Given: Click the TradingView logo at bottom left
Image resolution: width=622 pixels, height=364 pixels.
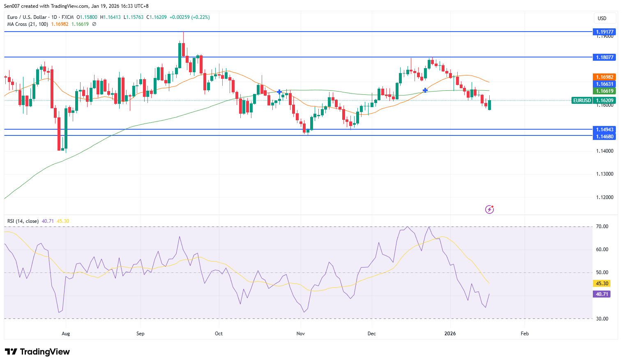Looking at the screenshot, I should click(x=37, y=352).
